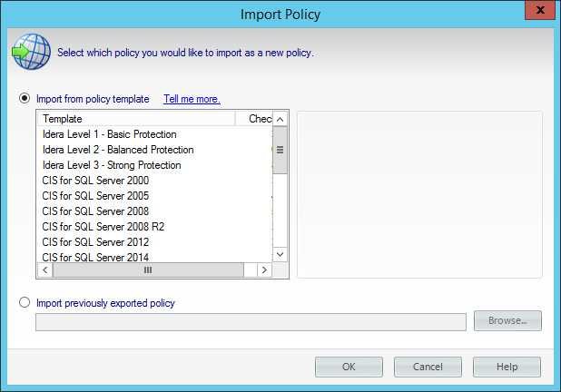
Task: Click the horizontal scroll left arrow
Action: (44, 269)
